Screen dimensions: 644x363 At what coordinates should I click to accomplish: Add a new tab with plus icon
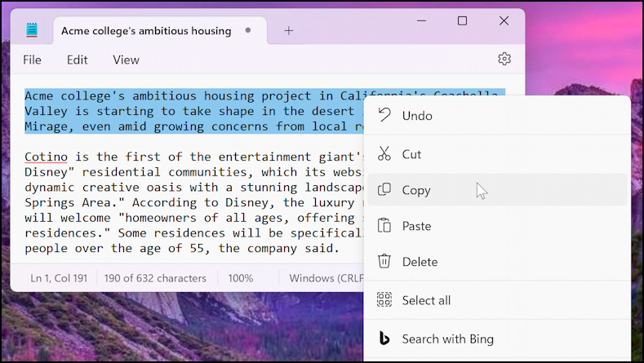pyautogui.click(x=289, y=31)
